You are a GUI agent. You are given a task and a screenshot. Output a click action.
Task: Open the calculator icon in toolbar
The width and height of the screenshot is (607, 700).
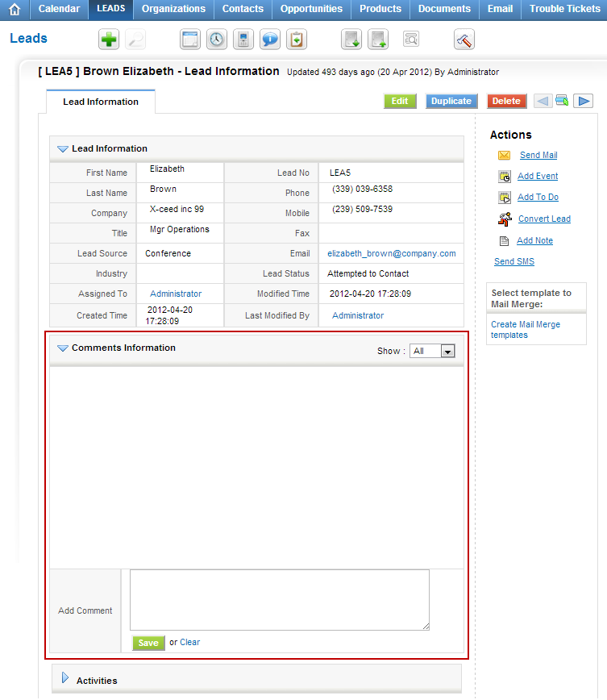pos(243,39)
